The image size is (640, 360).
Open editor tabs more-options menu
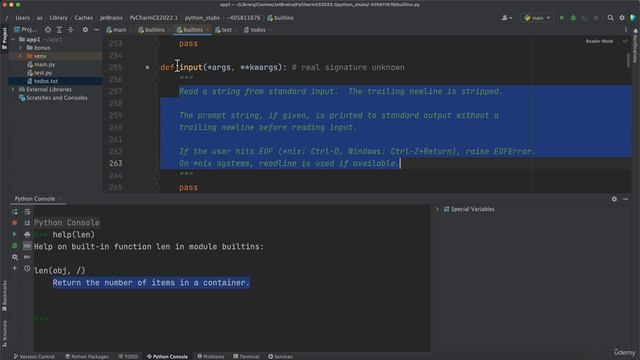(626, 30)
